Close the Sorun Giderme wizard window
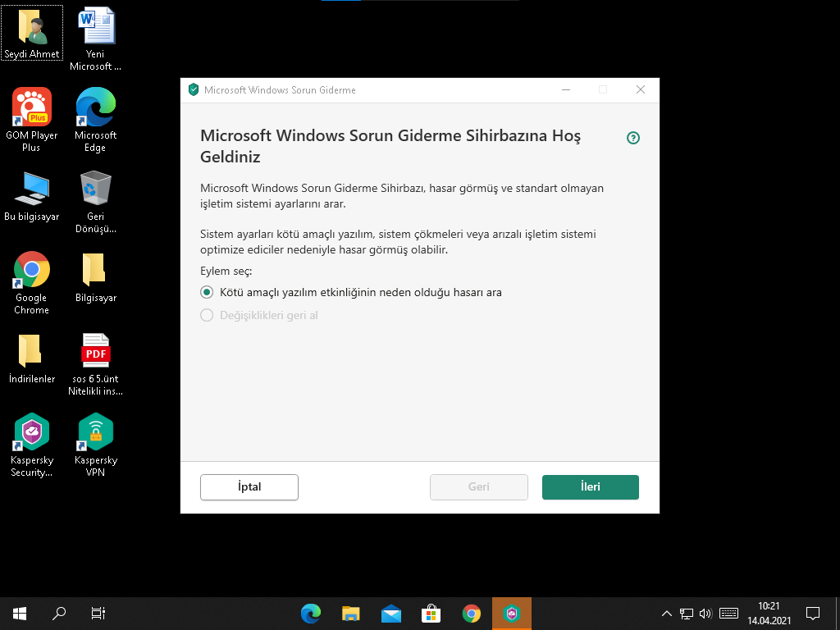 [640, 89]
